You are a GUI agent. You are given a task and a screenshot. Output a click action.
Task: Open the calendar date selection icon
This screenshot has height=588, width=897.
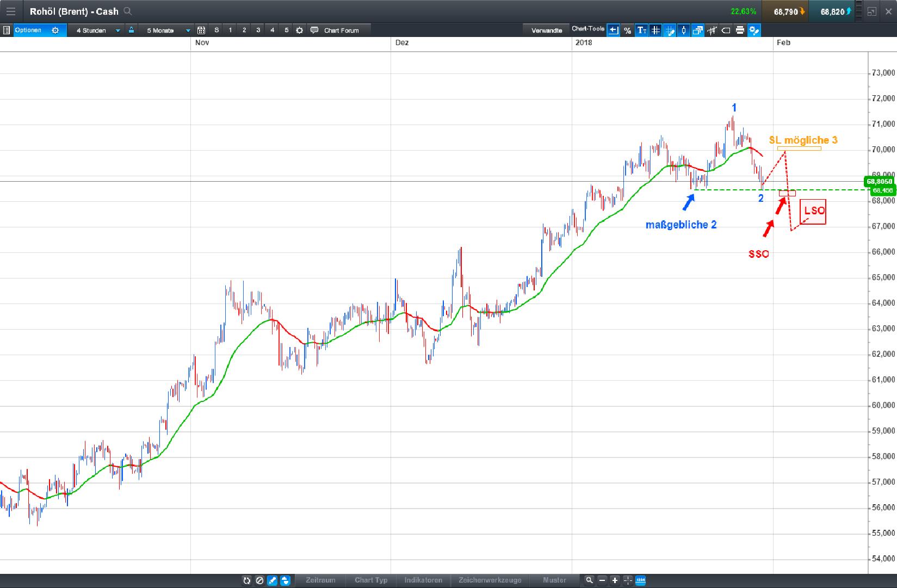click(x=201, y=30)
